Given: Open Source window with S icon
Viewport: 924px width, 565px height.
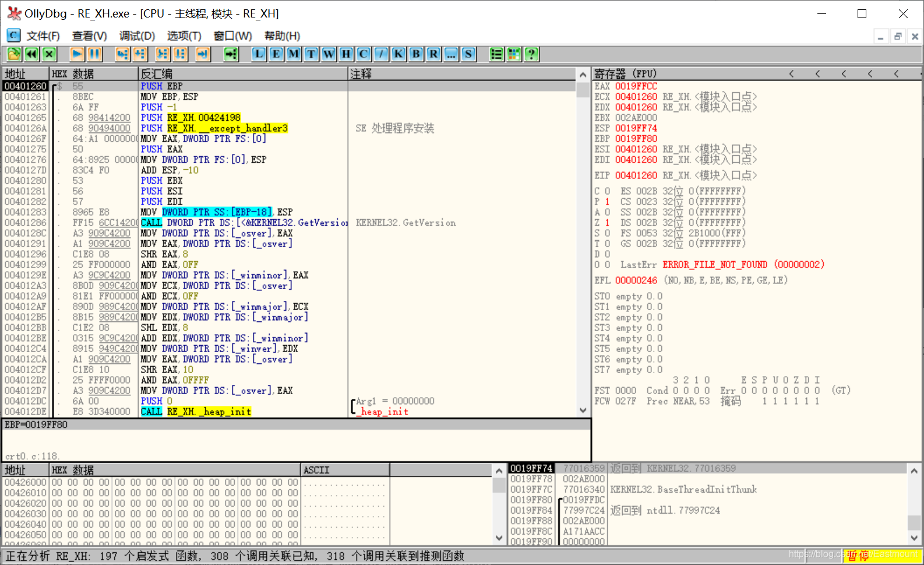Looking at the screenshot, I should pos(468,54).
